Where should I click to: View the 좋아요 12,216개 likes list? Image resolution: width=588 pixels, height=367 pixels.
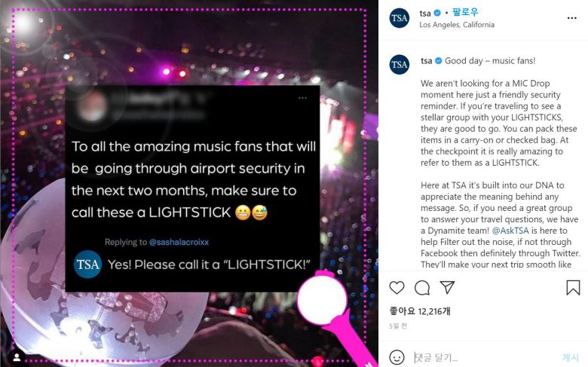click(x=420, y=310)
